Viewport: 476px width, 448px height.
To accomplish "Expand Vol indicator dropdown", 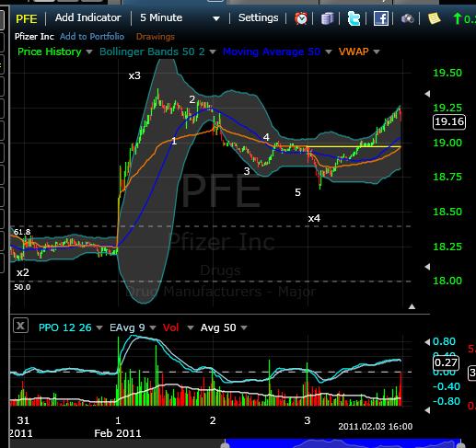I will [x=191, y=327].
